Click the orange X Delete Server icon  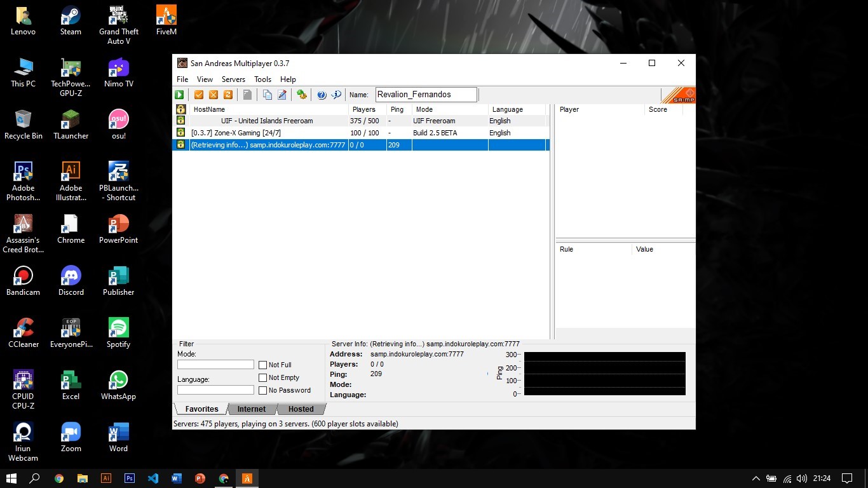pyautogui.click(x=214, y=95)
